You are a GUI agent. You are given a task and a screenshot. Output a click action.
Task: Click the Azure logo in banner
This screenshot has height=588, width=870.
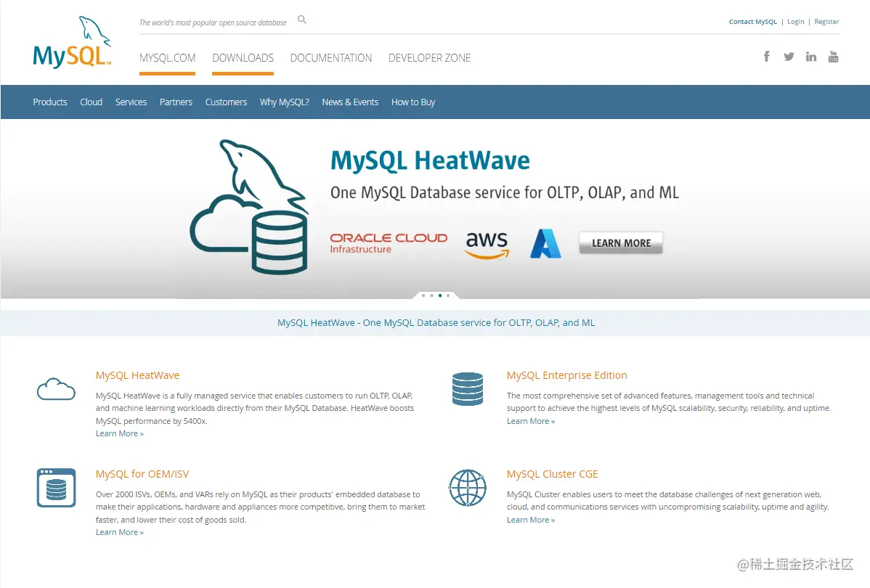(x=545, y=243)
